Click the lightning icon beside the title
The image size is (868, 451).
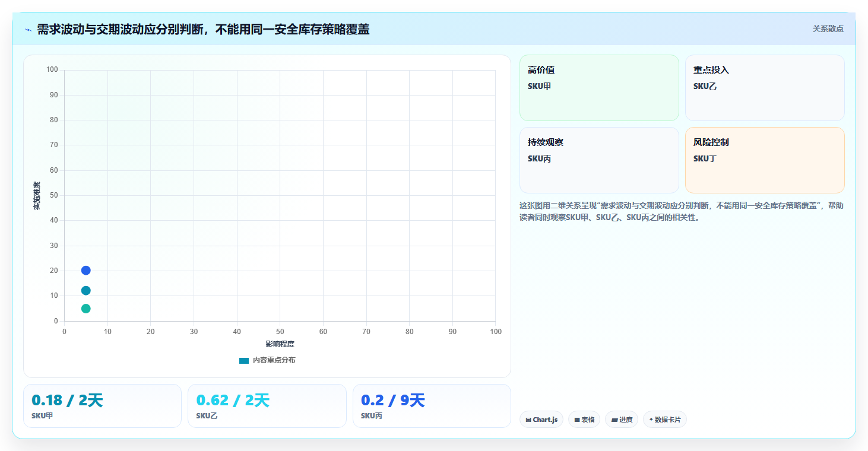coord(28,30)
